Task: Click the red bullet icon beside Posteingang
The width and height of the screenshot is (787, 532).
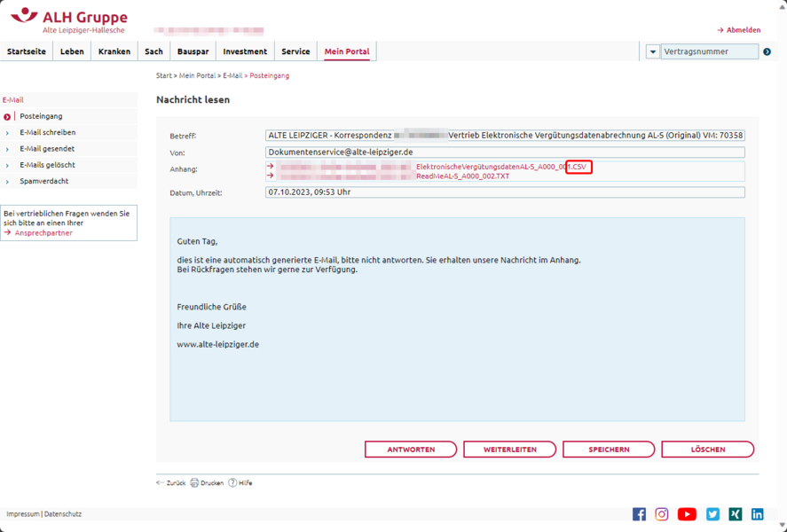Action: (x=7, y=117)
